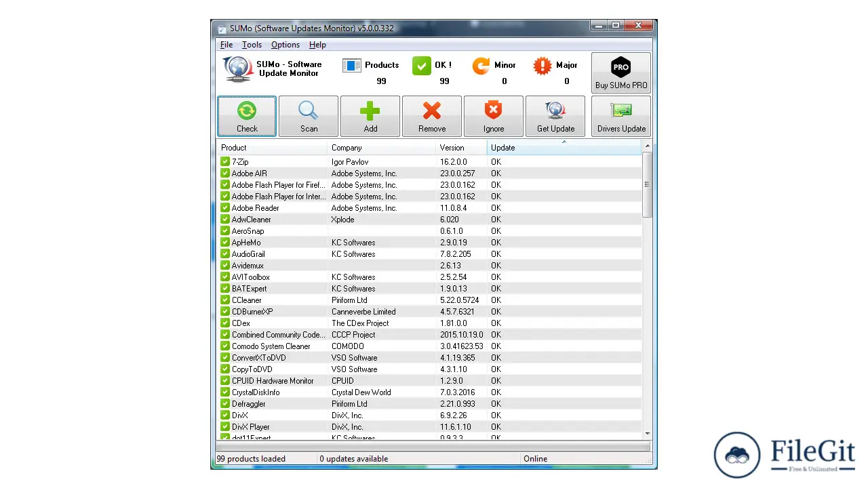Select Comodo System Cleaner entry
This screenshot has height=488, width=868.
point(429,346)
